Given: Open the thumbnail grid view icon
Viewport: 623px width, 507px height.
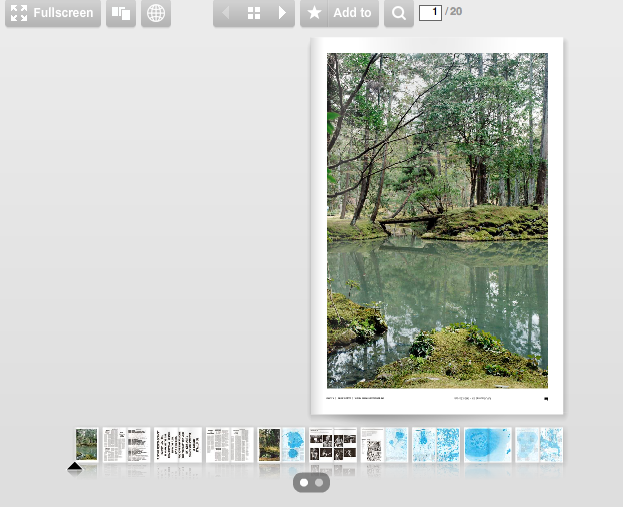Looking at the screenshot, I should [x=254, y=13].
